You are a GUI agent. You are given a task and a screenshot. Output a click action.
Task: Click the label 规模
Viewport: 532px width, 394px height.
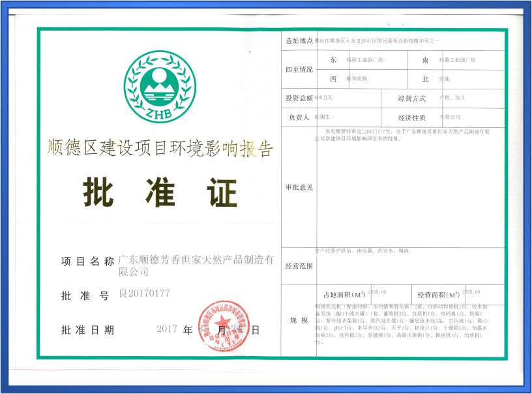(299, 320)
